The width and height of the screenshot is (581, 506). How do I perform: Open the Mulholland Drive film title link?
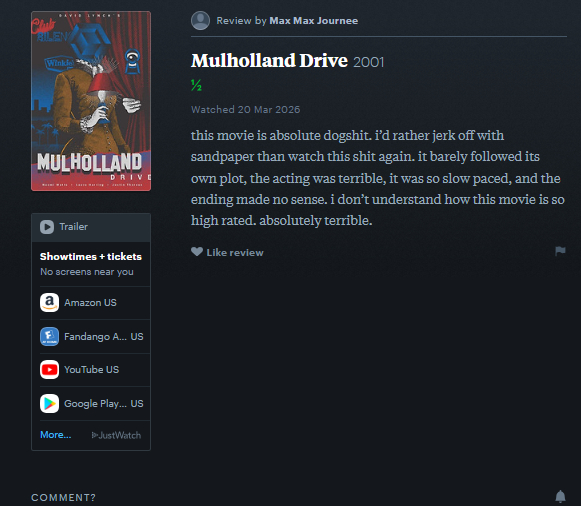[x=269, y=61]
